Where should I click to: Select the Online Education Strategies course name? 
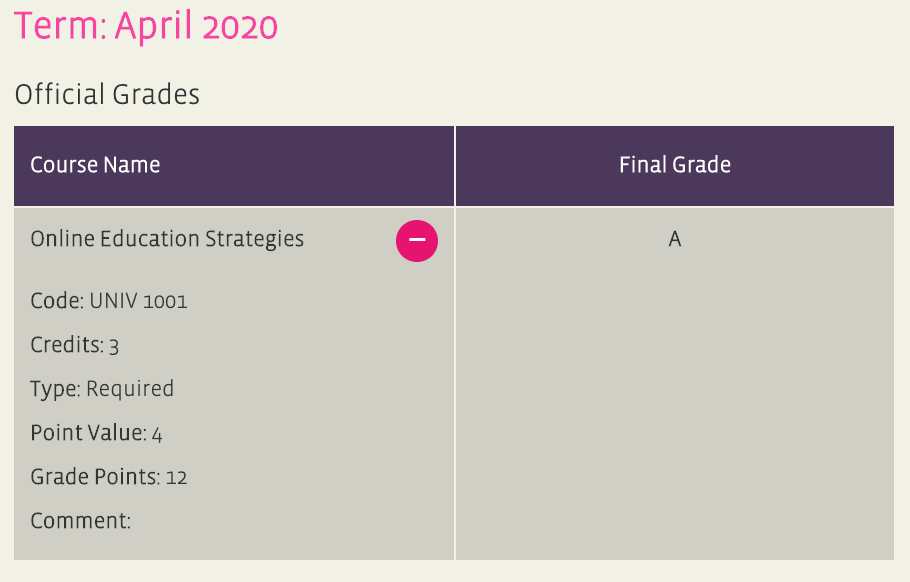[167, 239]
